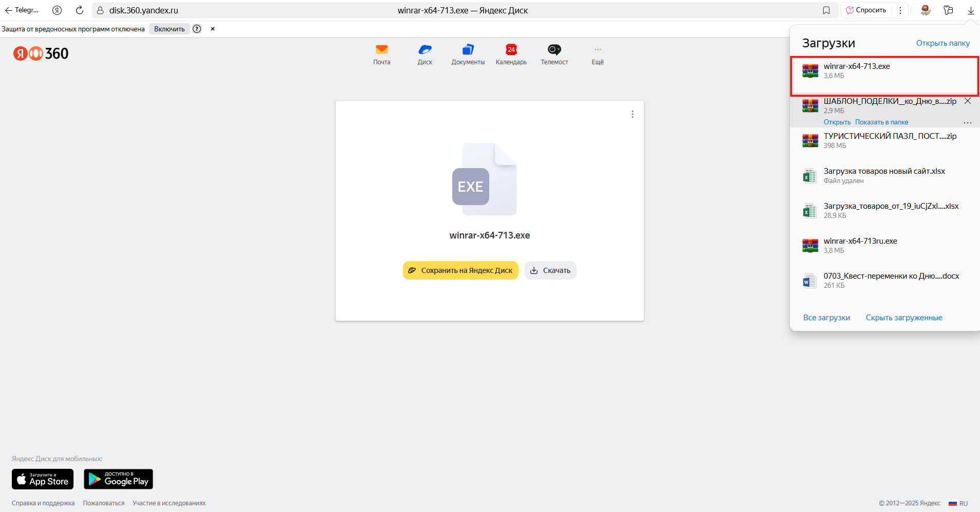This screenshot has height=512, width=980.
Task: Click the browser page reload icon
Action: 80,10
